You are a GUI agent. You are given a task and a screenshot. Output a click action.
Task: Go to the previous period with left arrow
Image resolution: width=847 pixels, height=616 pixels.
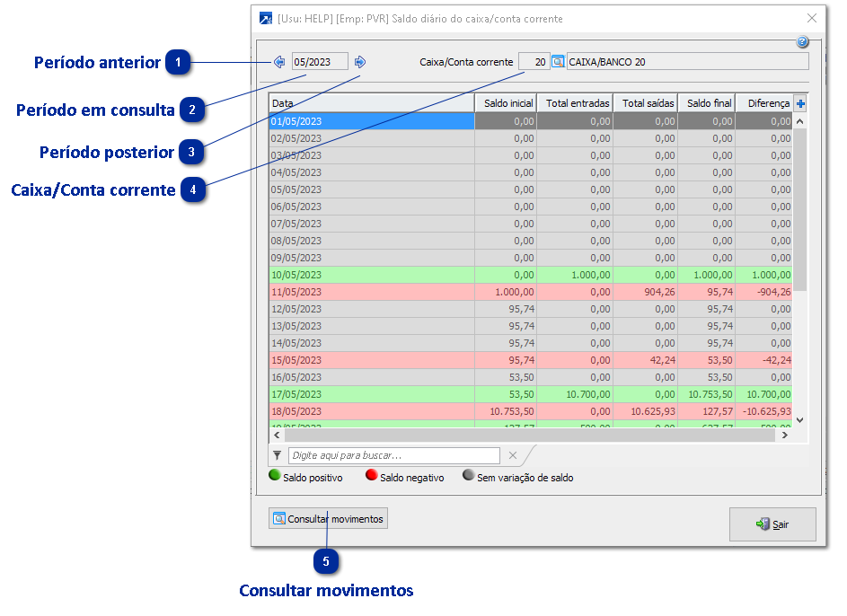(279, 62)
